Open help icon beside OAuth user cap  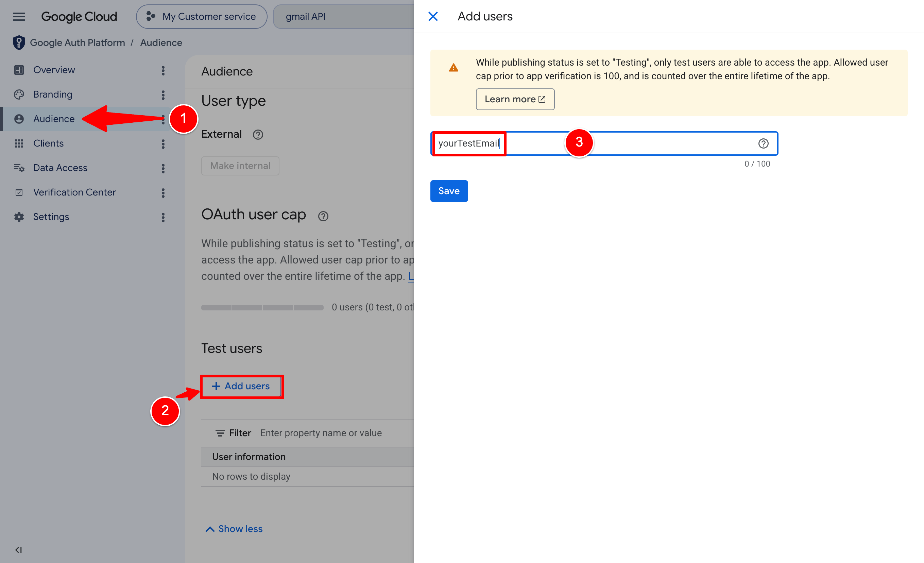(x=323, y=216)
